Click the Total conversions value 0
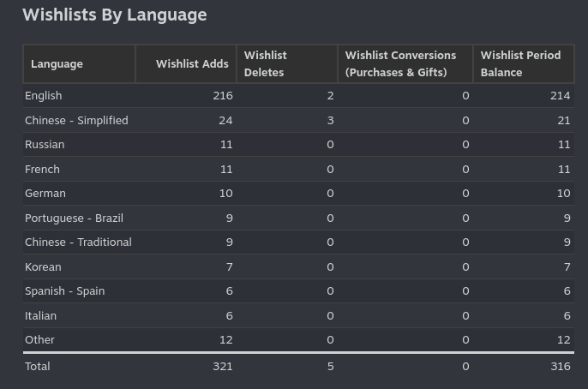This screenshot has width=588, height=389. click(465, 366)
